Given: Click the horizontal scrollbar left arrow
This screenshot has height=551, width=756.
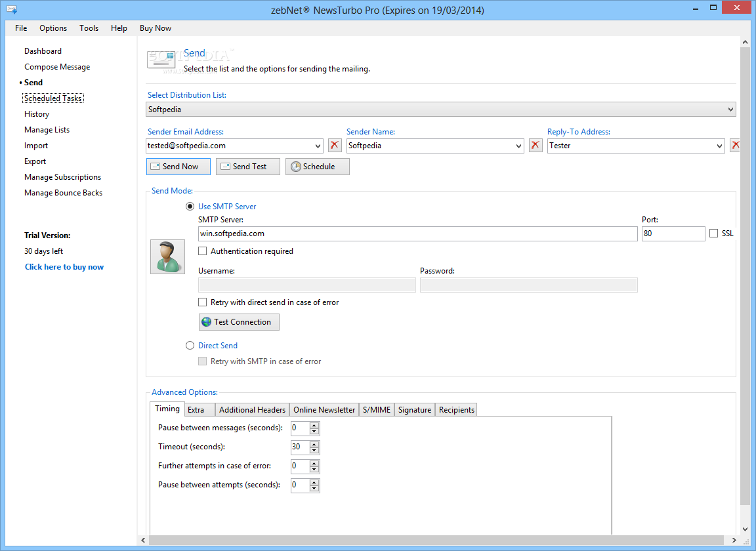Looking at the screenshot, I should click(143, 540).
